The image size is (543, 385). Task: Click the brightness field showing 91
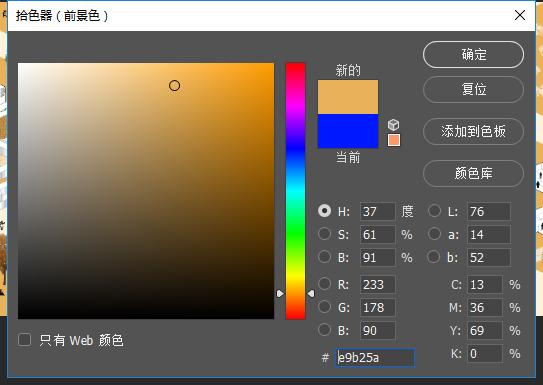[x=377, y=258]
